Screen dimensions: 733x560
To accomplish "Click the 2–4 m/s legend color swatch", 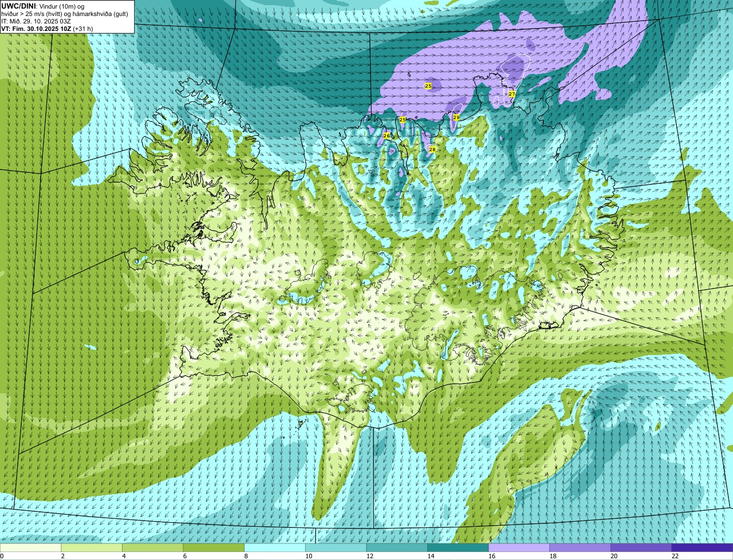I will coord(92,548).
